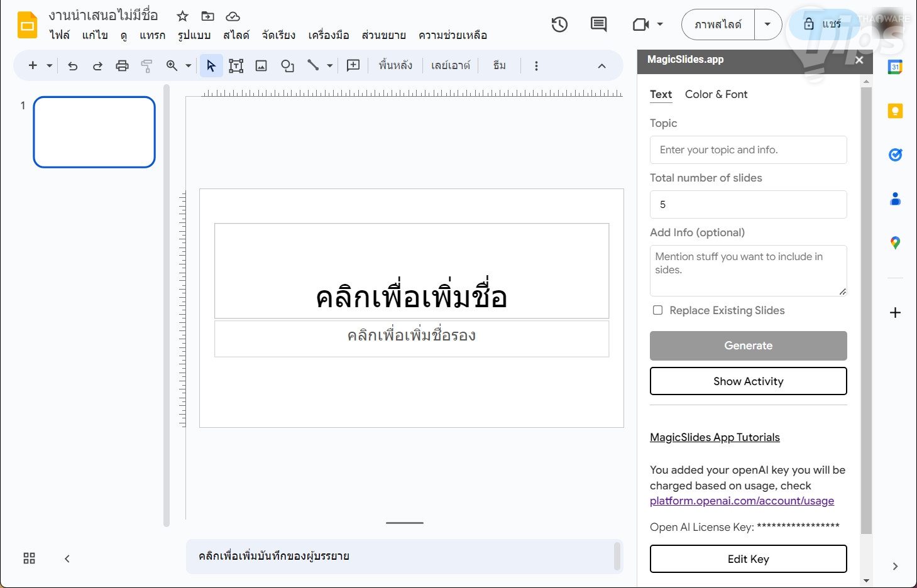917x588 pixels.
Task: Enable Replace Existing Slides checkbox
Action: (x=657, y=310)
